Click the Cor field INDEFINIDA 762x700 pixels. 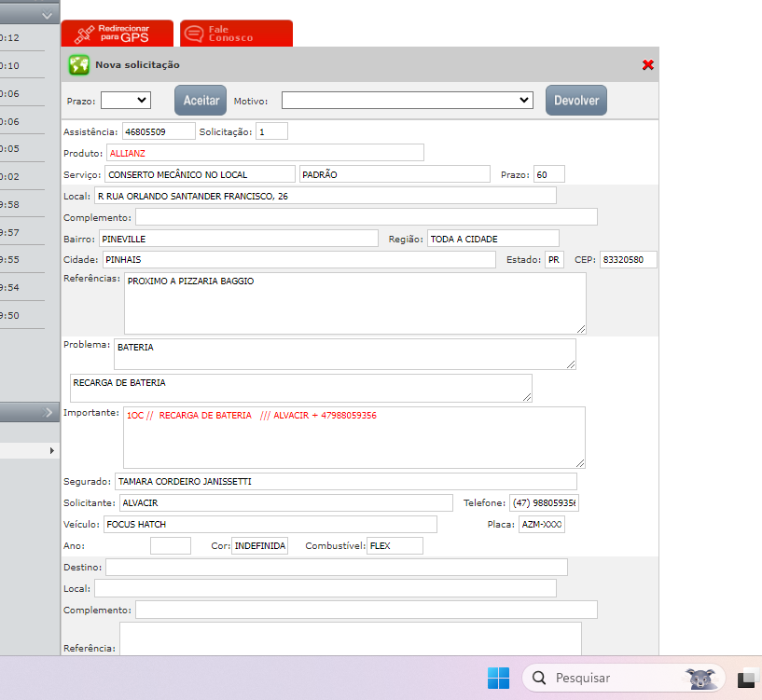259,545
